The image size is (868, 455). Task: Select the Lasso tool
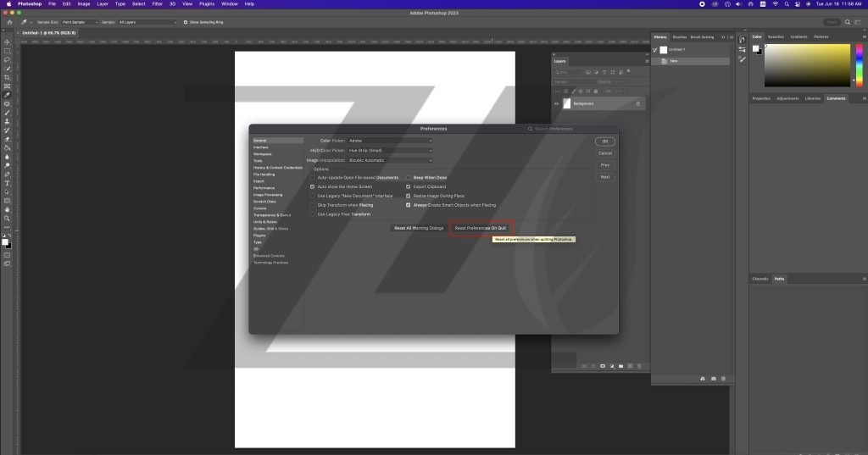tap(7, 59)
